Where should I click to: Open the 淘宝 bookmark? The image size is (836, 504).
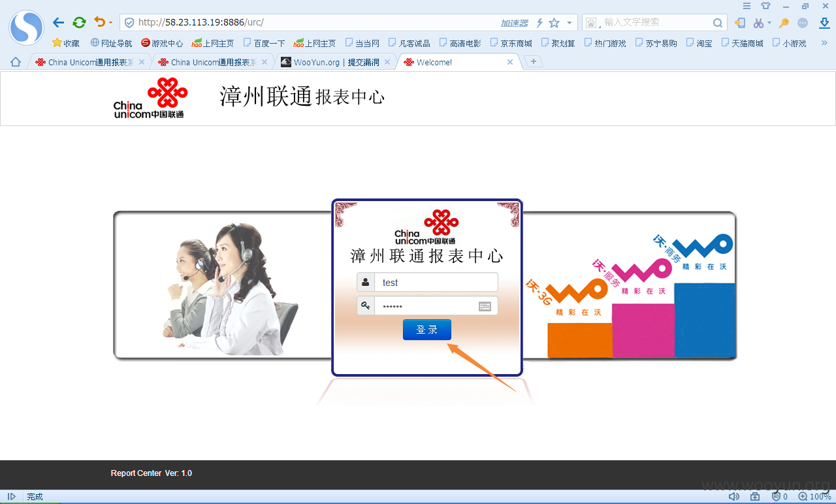(699, 43)
